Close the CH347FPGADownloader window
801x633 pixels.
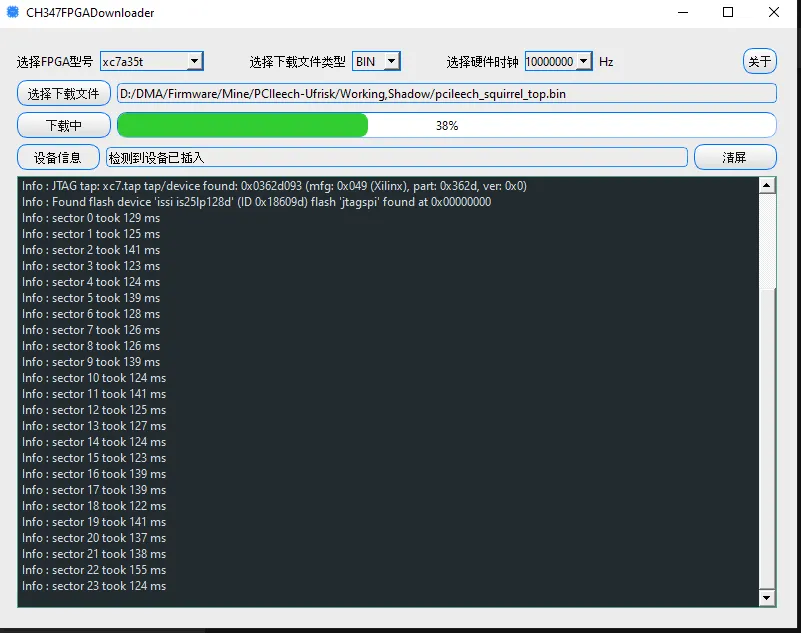774,13
